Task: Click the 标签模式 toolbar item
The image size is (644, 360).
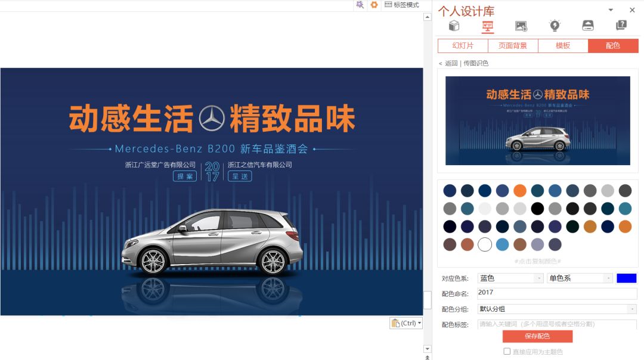Action: click(x=402, y=5)
